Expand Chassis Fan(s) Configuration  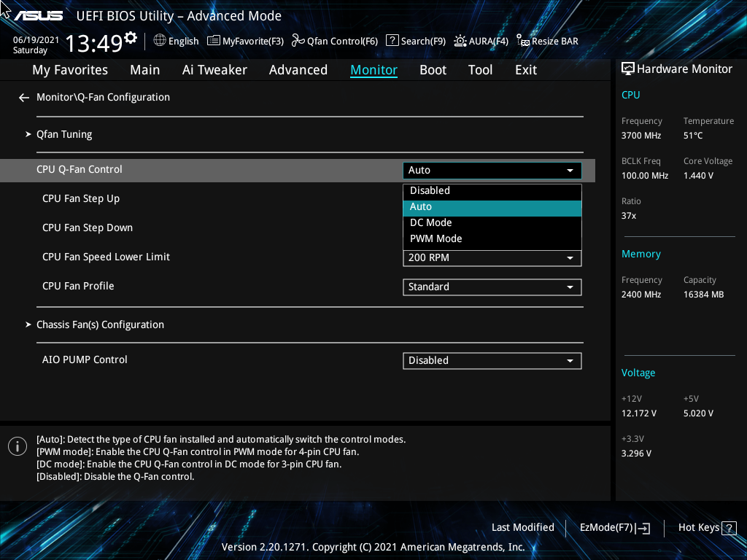coord(100,324)
